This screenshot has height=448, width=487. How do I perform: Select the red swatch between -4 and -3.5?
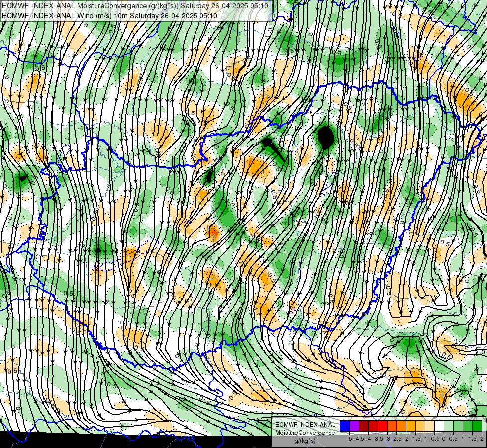pyautogui.click(x=373, y=426)
